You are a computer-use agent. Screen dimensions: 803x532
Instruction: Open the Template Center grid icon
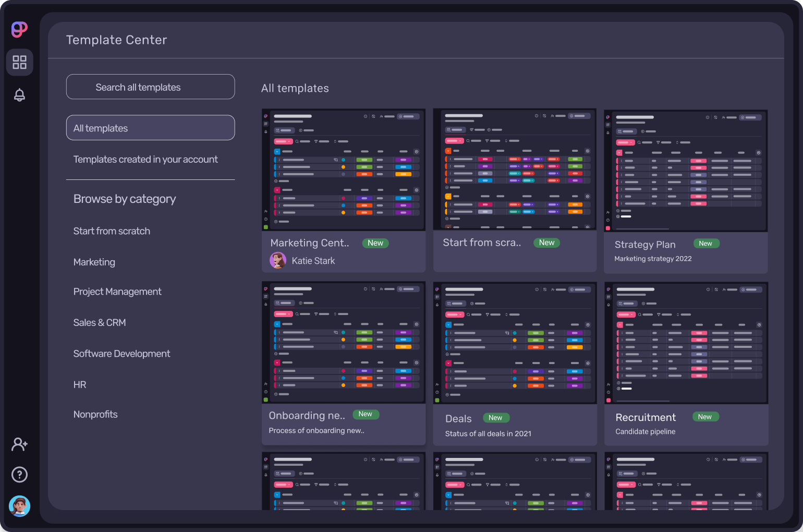19,62
